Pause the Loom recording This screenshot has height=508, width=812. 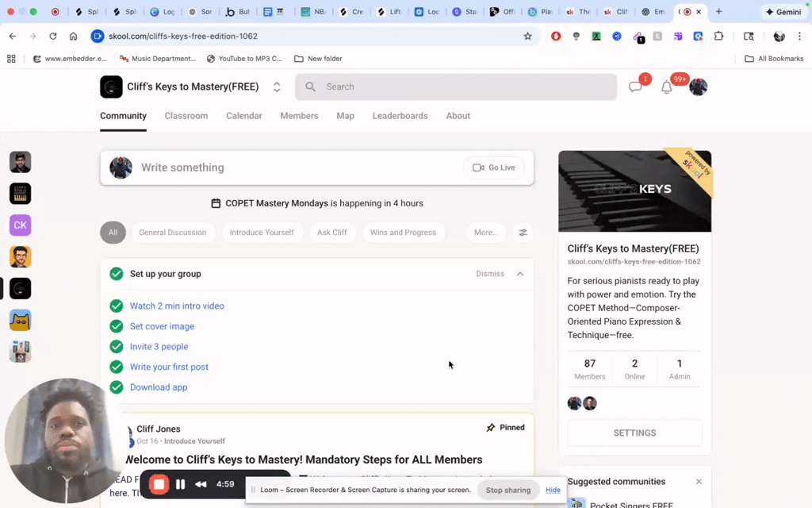(180, 484)
